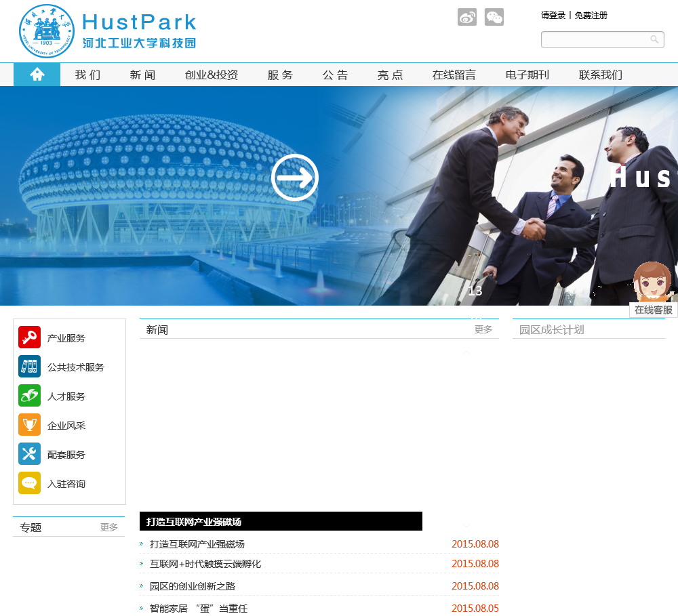
Task: Open the WeChat social icon
Action: 494,18
